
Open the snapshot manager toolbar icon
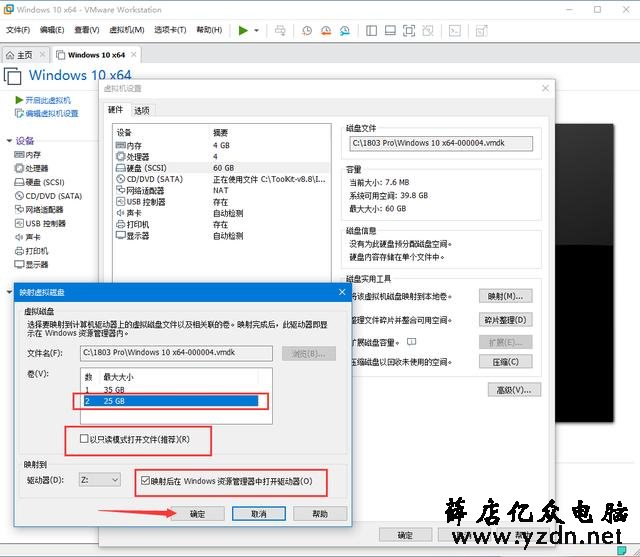[x=345, y=31]
